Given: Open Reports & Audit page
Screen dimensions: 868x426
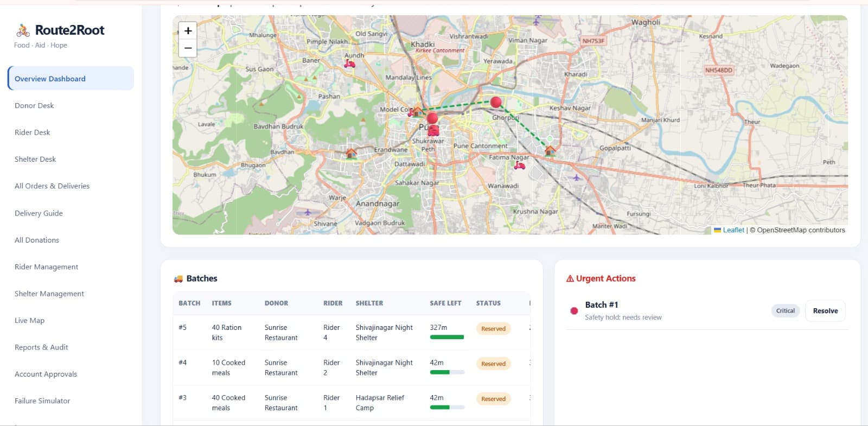Looking at the screenshot, I should click(41, 347).
